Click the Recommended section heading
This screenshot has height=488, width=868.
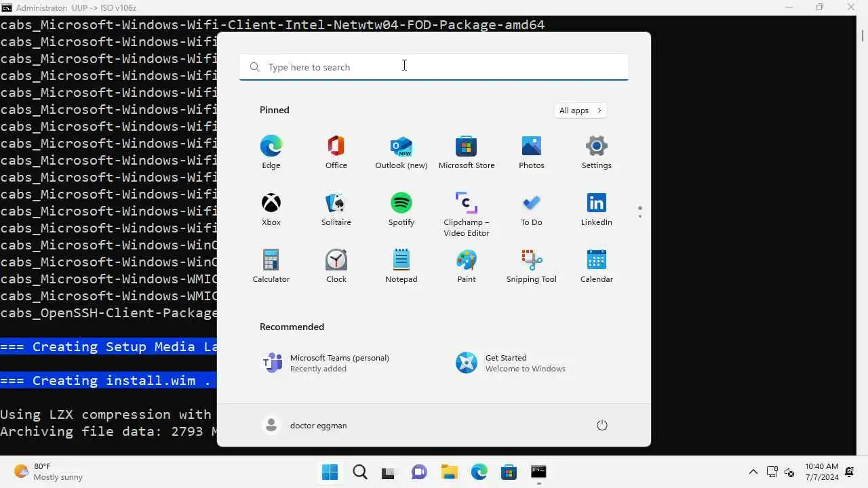(292, 327)
